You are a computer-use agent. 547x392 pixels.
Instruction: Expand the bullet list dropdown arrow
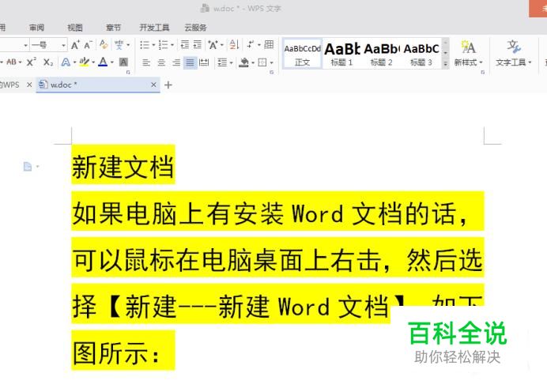coord(153,45)
